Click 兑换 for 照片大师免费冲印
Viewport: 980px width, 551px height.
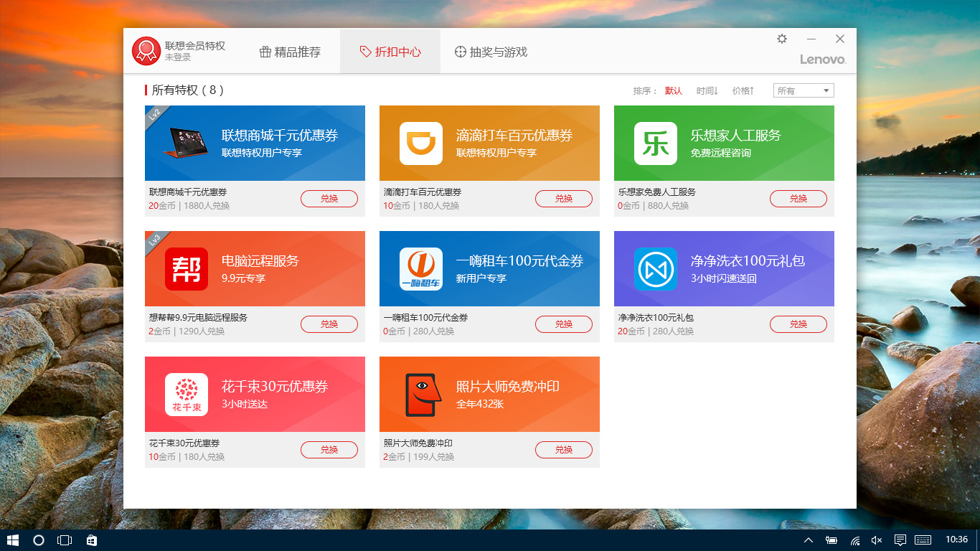pos(563,450)
